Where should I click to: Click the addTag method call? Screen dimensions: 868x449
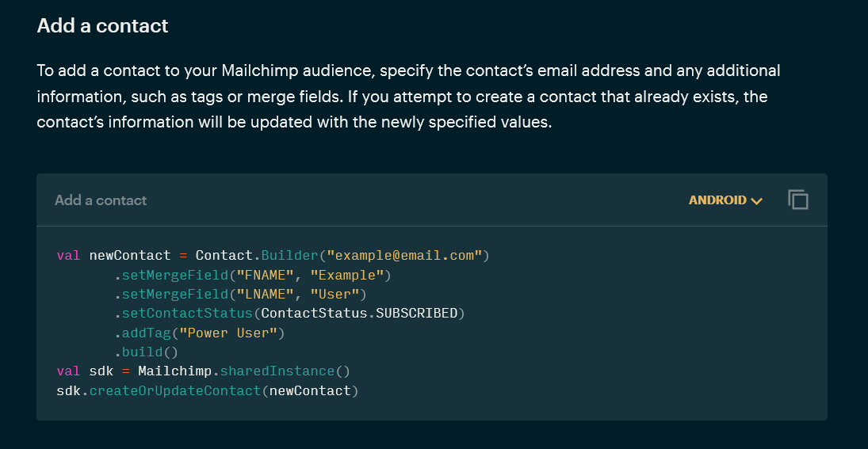click(x=144, y=333)
